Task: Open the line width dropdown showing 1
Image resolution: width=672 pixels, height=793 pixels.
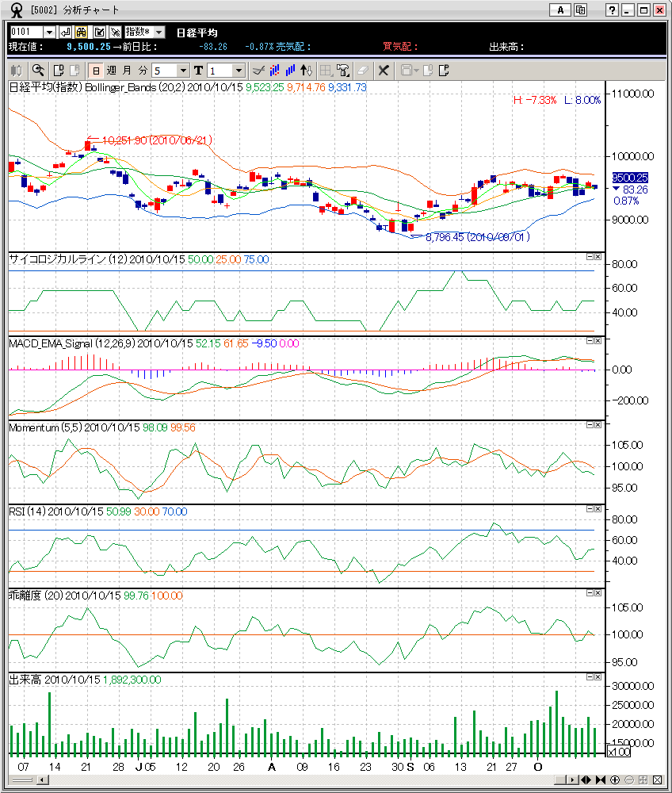Action: (238, 71)
